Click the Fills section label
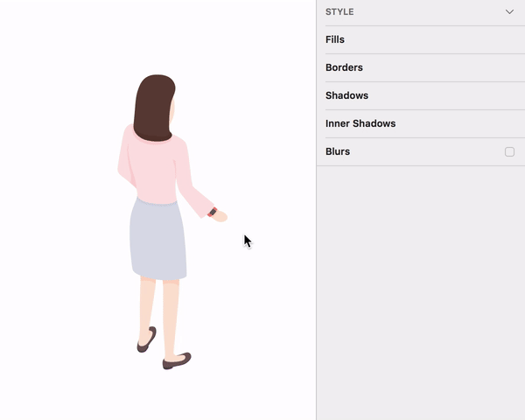The height and width of the screenshot is (420, 525). pos(335,39)
